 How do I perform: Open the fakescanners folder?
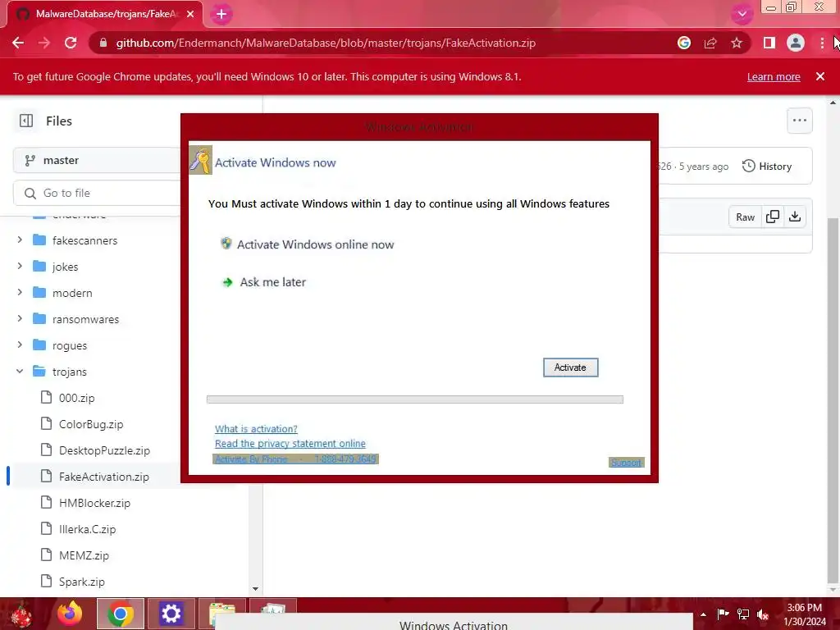(x=84, y=240)
